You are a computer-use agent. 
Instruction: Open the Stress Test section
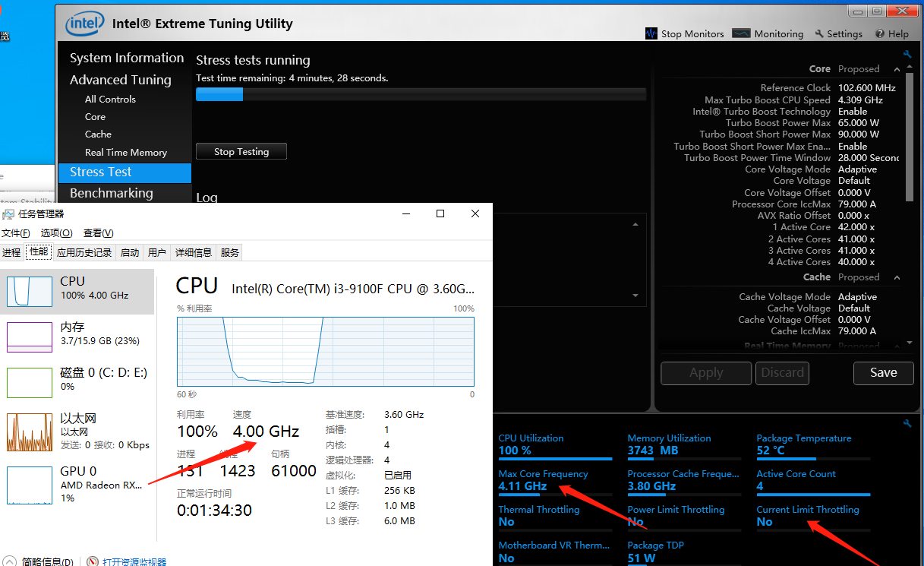click(125, 172)
